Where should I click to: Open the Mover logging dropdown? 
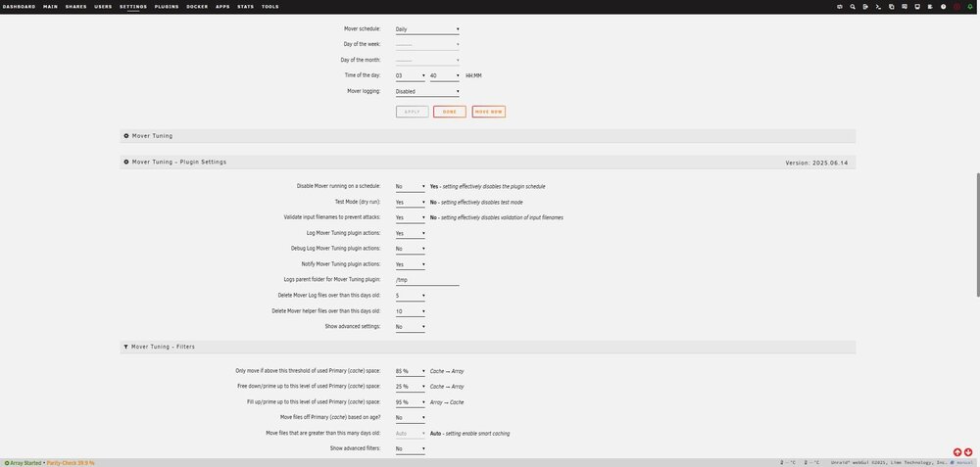click(x=427, y=91)
